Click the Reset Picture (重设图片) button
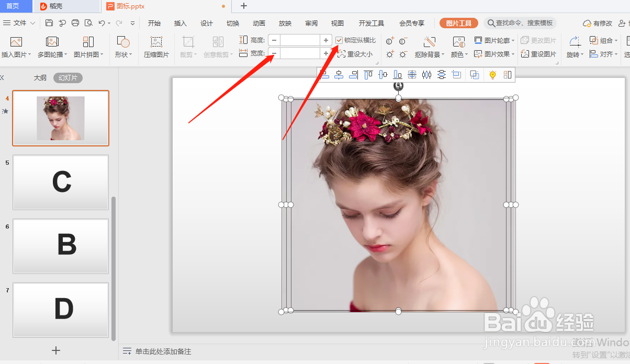 click(538, 54)
